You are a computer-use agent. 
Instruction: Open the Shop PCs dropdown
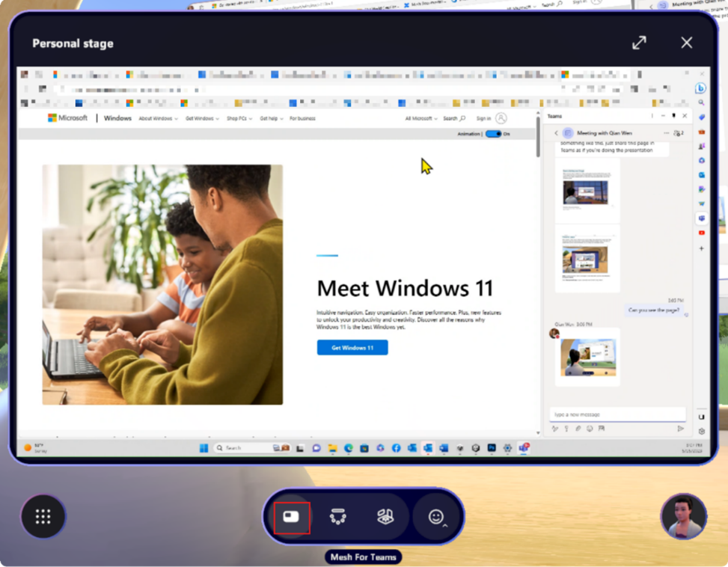pyautogui.click(x=239, y=118)
